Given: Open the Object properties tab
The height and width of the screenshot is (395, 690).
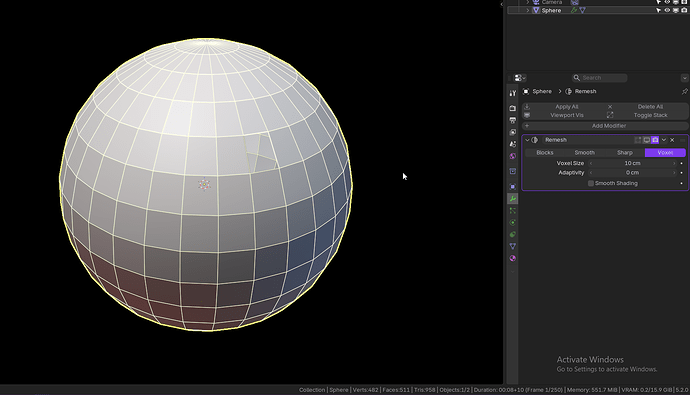Looking at the screenshot, I should click(x=513, y=187).
